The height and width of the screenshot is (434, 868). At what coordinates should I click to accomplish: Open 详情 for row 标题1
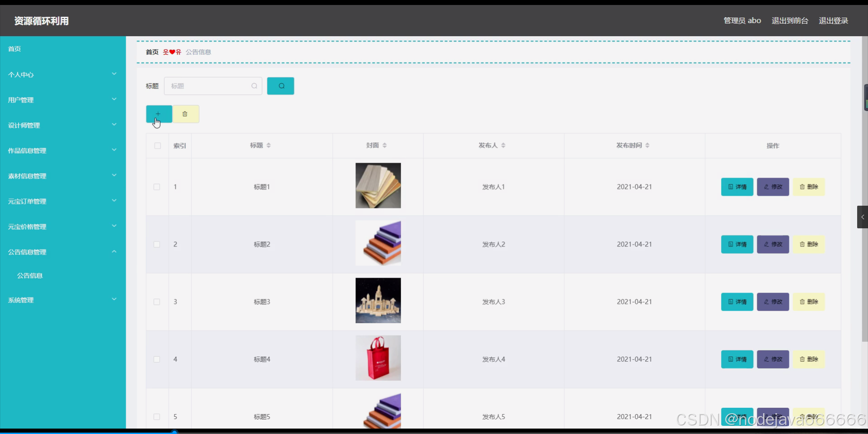click(x=737, y=187)
